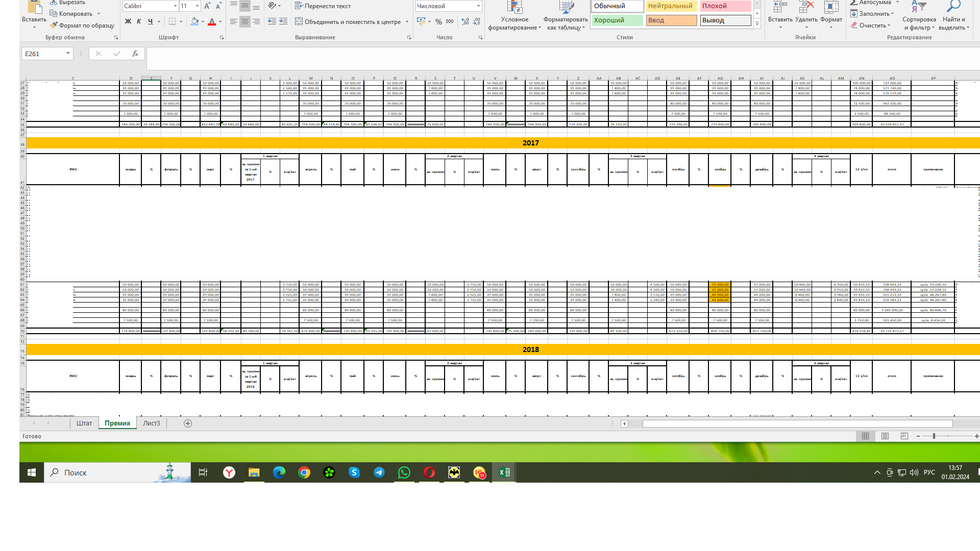This screenshot has height=551, width=980.
Task: Click increase indent icon
Action: tap(283, 21)
